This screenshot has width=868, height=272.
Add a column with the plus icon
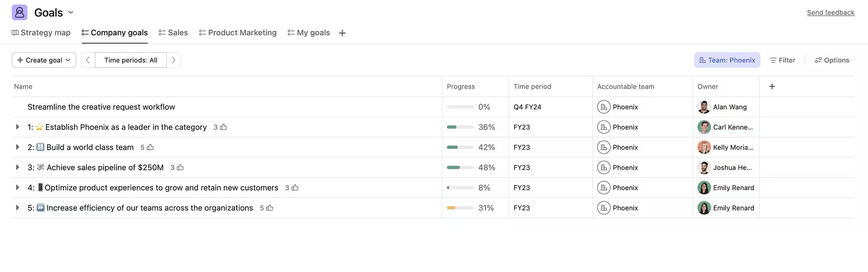(772, 86)
